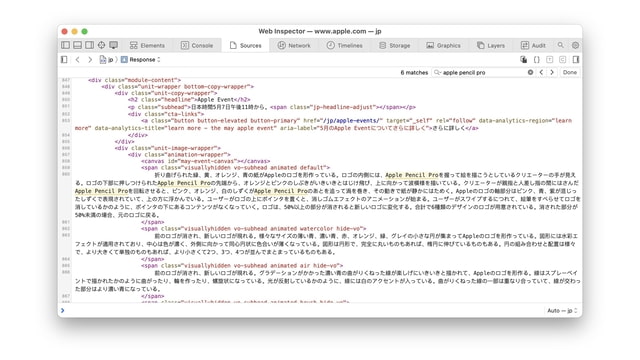Viewport: 640px width, 360px height.
Task: Open the Response dropdown selector
Action: [x=141, y=60]
